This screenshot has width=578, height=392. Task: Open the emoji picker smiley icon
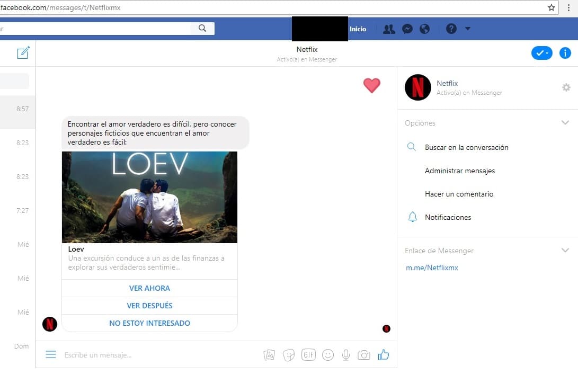(328, 355)
